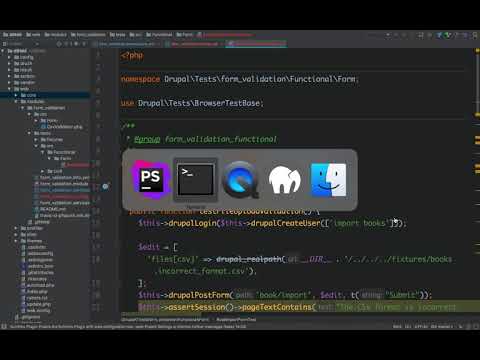Select index.php in the project tree

pyautogui.click(x=34, y=292)
